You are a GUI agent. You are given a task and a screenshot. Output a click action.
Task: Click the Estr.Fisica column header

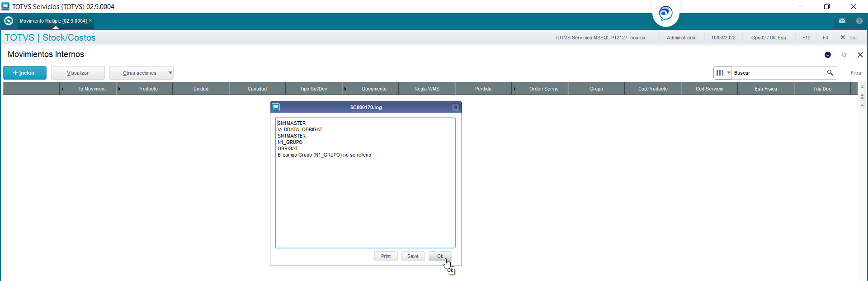click(766, 89)
